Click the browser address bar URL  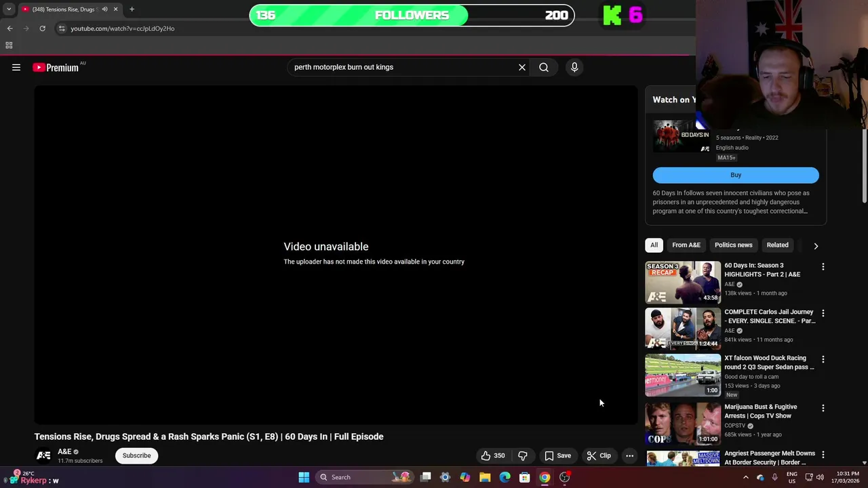click(123, 28)
